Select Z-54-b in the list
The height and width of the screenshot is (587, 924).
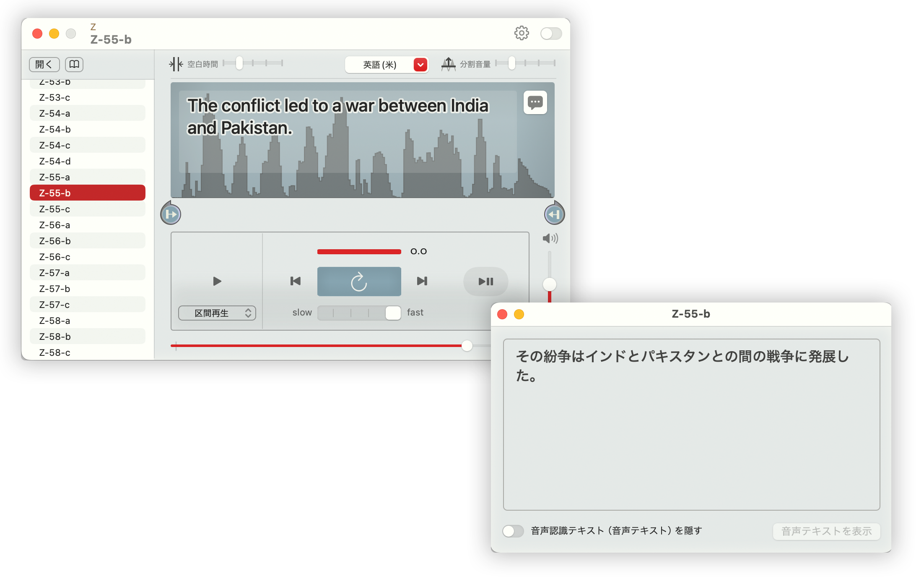point(88,129)
